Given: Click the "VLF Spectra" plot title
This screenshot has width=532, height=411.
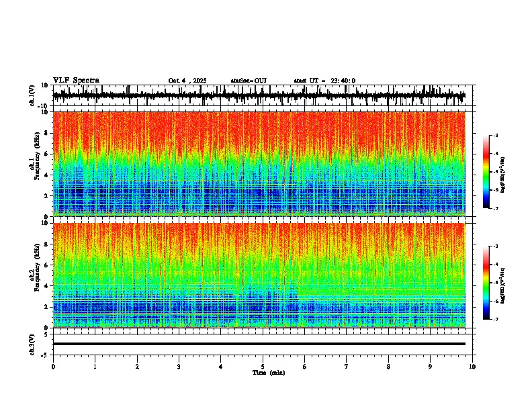Looking at the screenshot, I should pos(76,80).
